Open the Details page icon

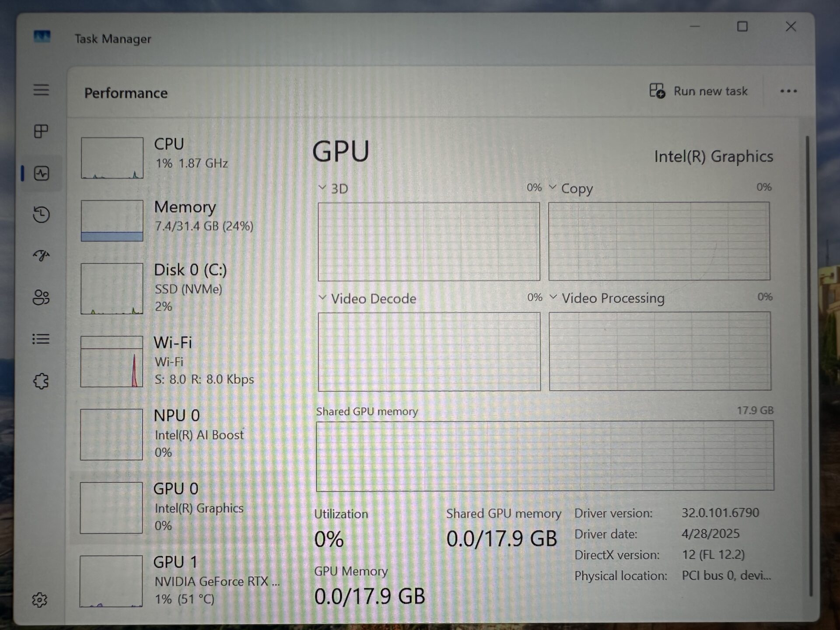tap(41, 339)
